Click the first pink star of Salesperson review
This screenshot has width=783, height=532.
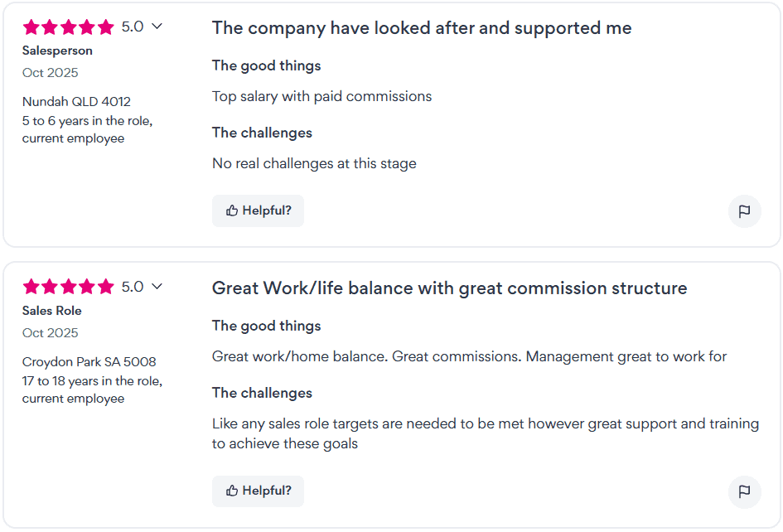[31, 27]
